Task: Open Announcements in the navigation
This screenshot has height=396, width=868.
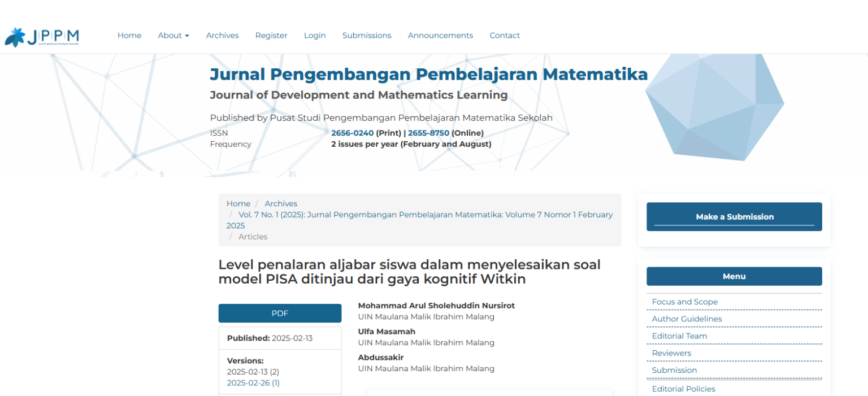Action: pos(440,35)
